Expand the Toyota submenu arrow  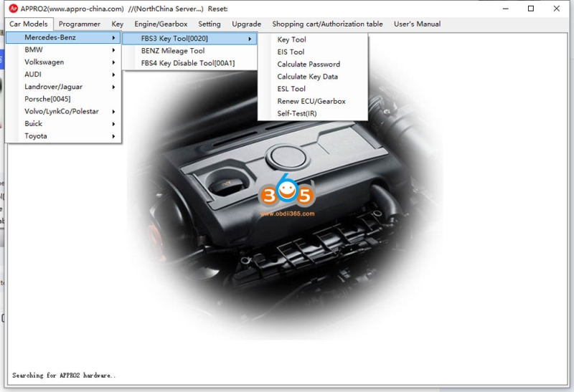(x=114, y=136)
